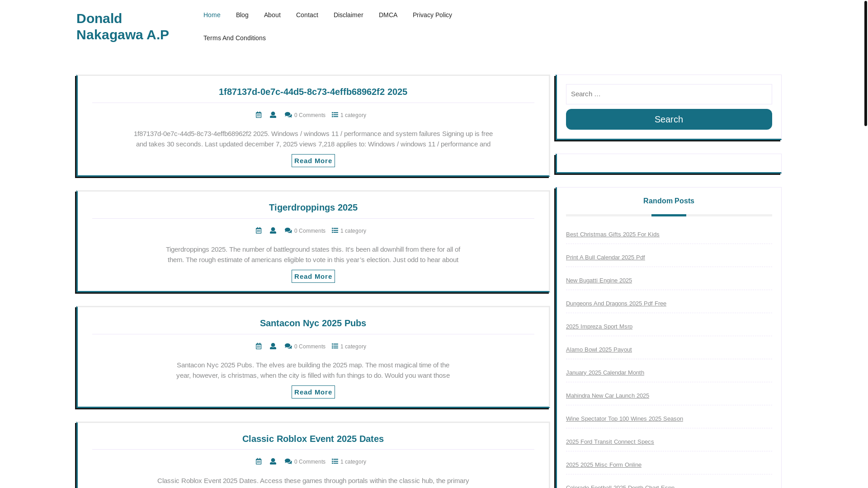This screenshot has width=868, height=488.
Task: Open the Privacy Policy page
Action: click(x=432, y=15)
